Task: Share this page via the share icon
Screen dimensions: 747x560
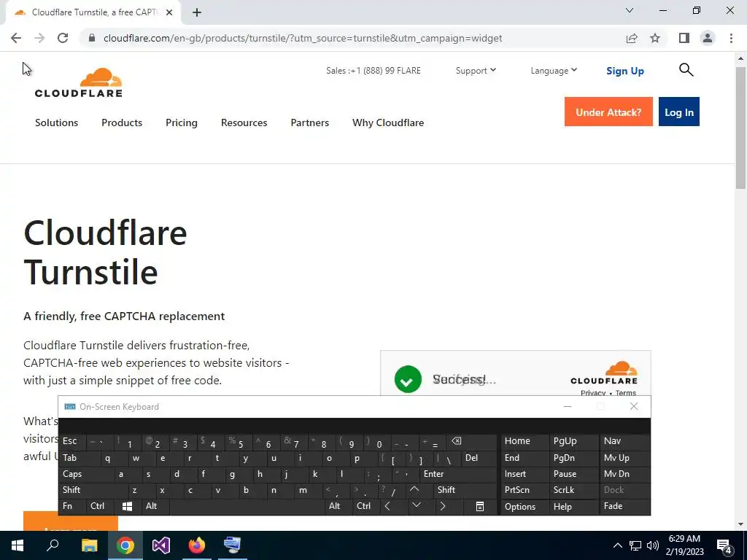Action: [632, 38]
